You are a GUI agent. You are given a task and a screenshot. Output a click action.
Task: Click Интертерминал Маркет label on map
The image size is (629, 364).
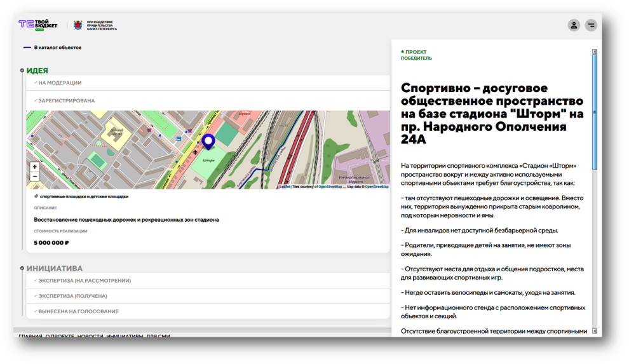(x=354, y=179)
